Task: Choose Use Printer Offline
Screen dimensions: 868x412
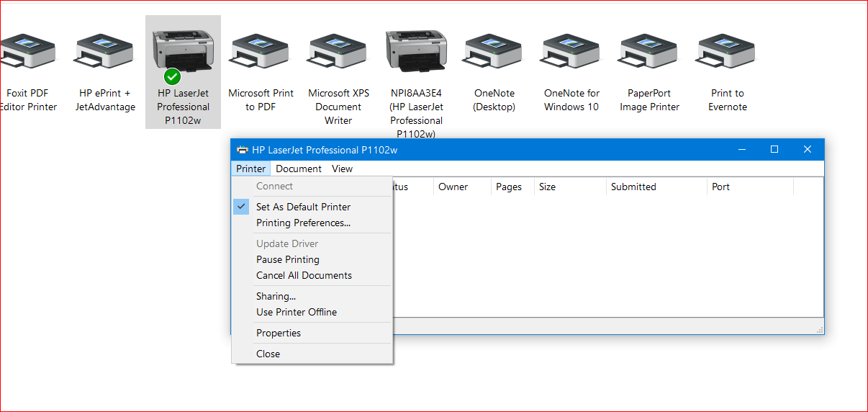Action: 312,312
